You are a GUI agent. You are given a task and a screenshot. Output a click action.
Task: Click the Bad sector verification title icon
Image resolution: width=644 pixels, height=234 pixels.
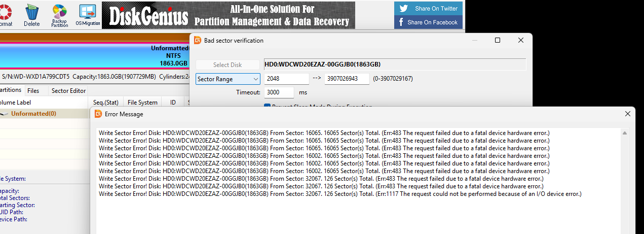pos(198,41)
